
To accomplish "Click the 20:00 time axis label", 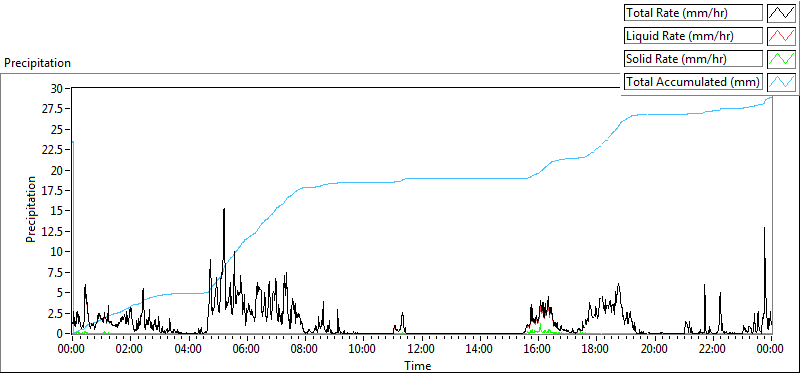I will [x=654, y=350].
